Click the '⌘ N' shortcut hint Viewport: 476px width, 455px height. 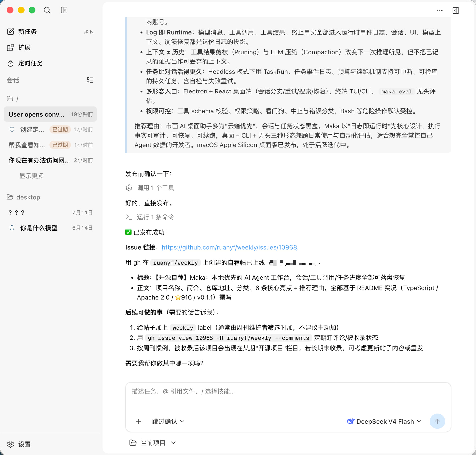(x=89, y=32)
